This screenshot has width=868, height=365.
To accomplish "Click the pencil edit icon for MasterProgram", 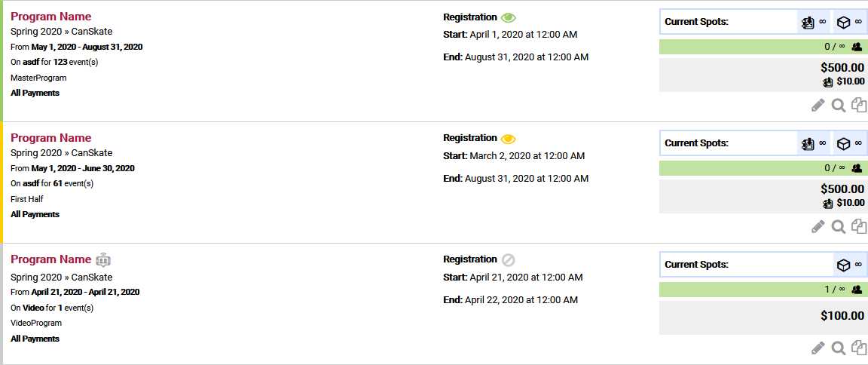I will (x=818, y=105).
